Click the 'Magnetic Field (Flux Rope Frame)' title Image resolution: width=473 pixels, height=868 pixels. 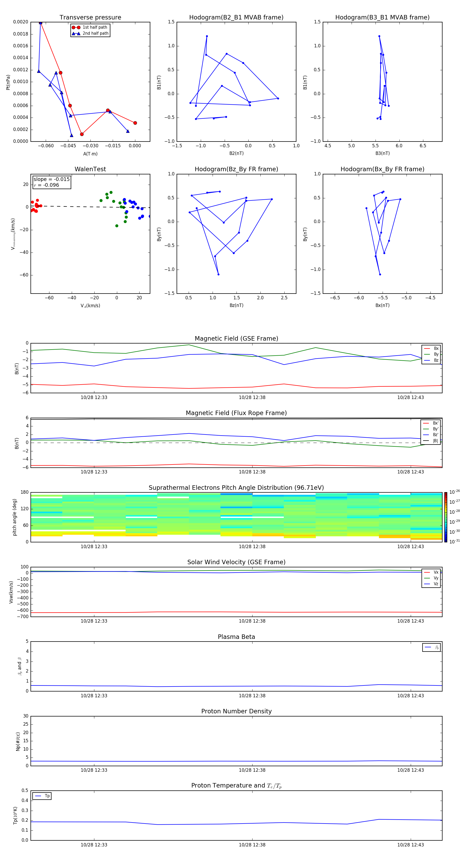point(236,413)
